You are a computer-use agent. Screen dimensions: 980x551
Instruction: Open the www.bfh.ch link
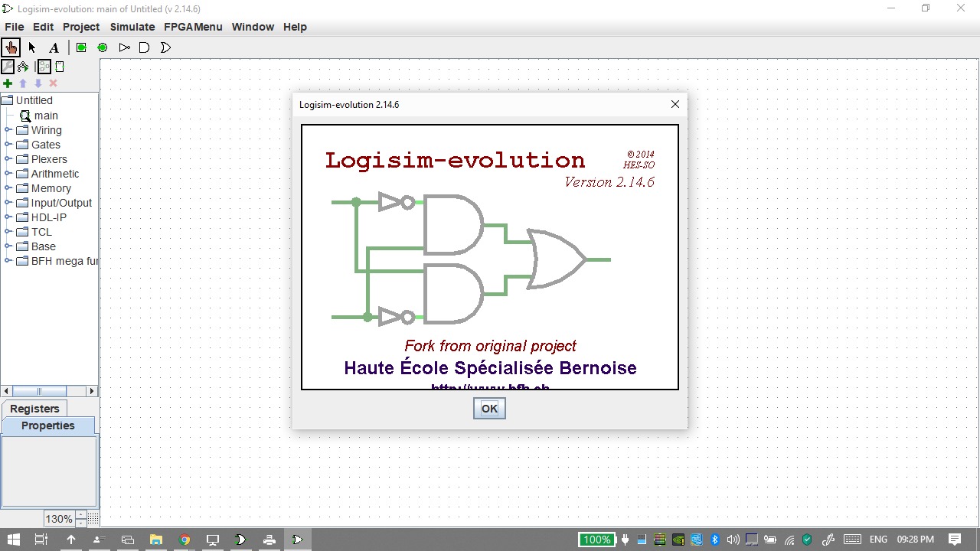(x=489, y=386)
